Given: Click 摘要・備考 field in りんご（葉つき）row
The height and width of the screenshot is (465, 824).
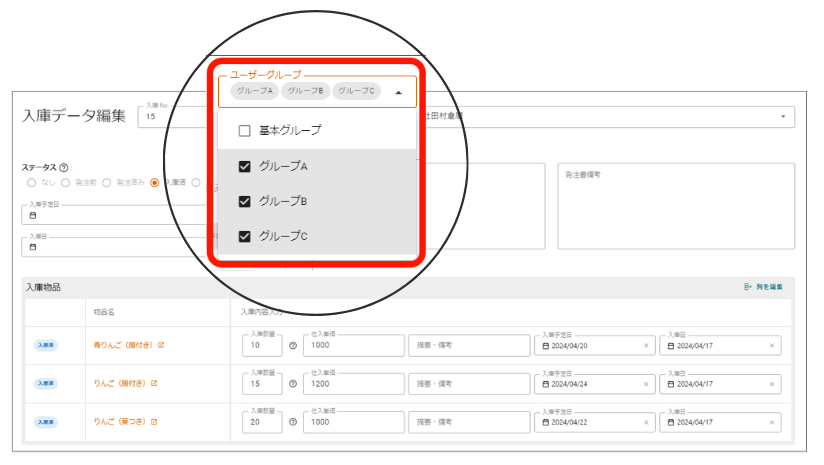Looking at the screenshot, I should click(469, 422).
